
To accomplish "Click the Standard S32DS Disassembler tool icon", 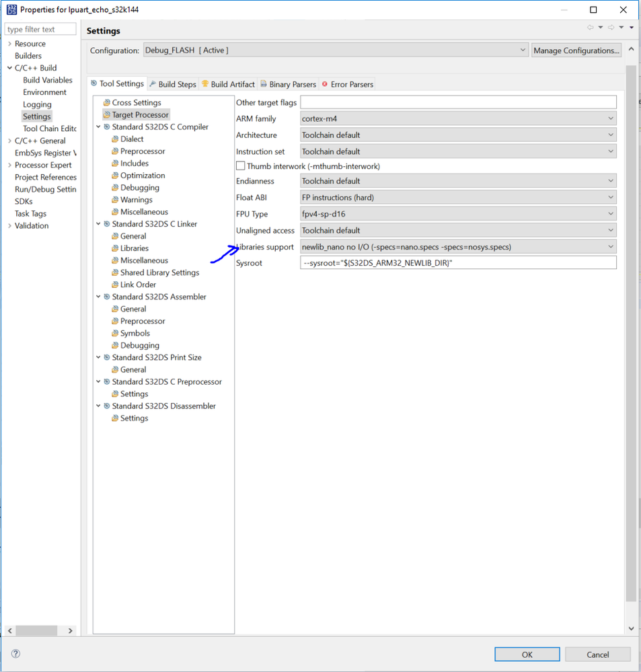I will (107, 406).
